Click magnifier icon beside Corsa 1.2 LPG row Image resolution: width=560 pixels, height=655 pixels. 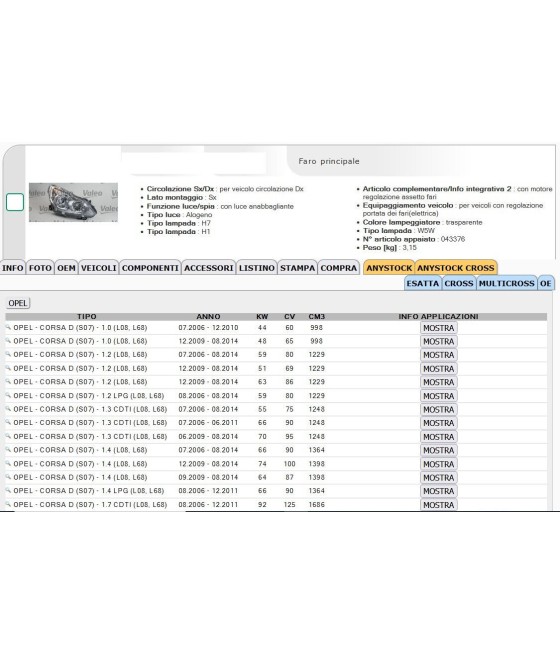[x=8, y=395]
